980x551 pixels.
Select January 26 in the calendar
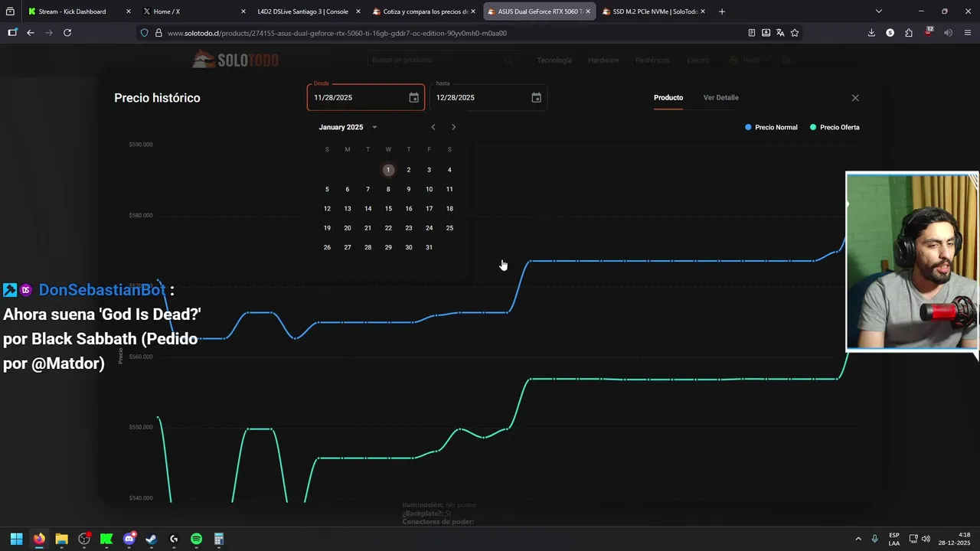tap(327, 247)
